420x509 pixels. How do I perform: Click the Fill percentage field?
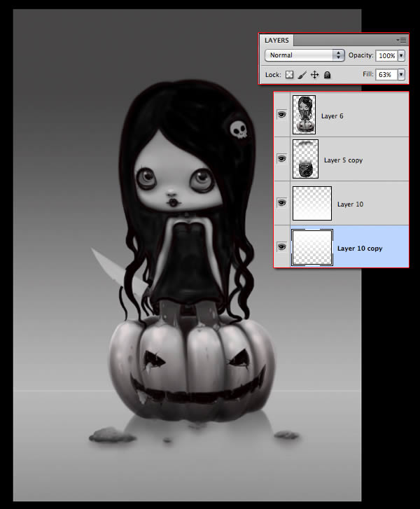point(386,75)
